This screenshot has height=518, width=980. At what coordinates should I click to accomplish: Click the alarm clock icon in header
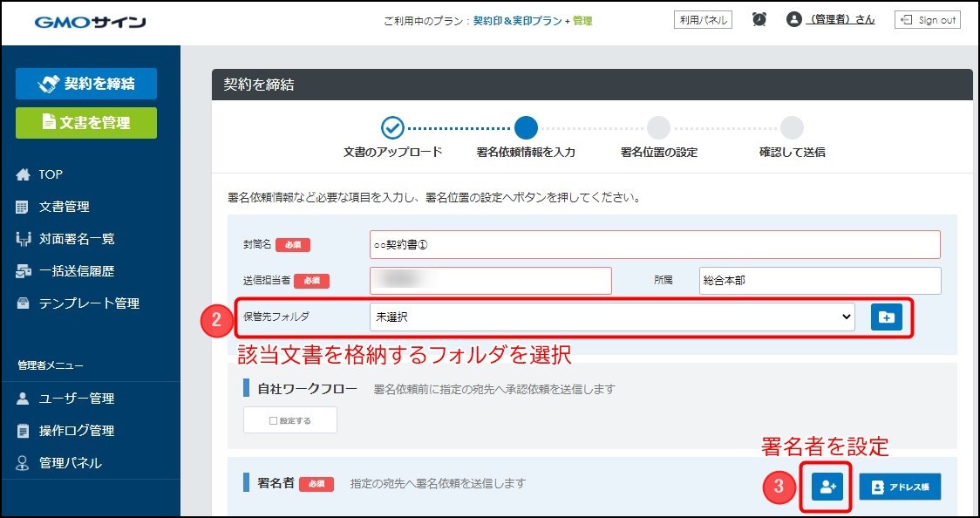759,19
